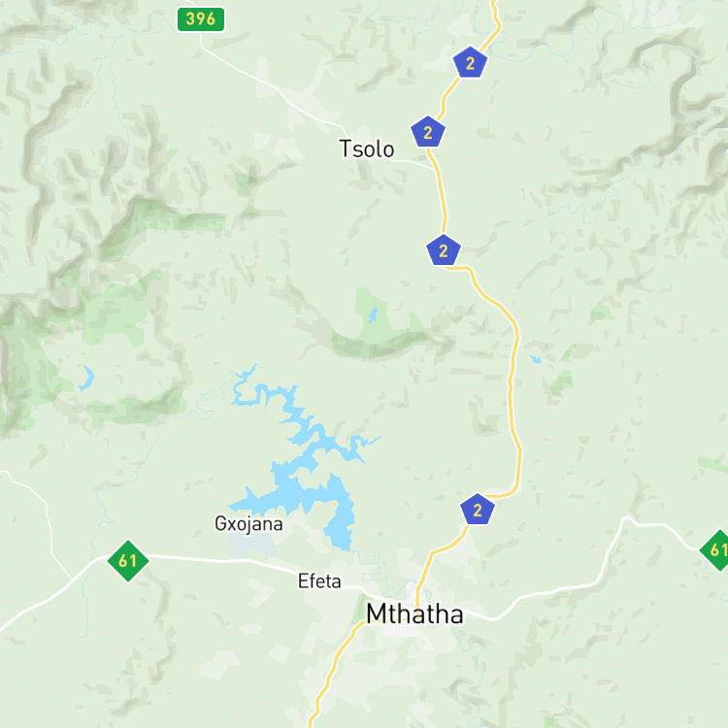The image size is (728, 728).
Task: Click the Tsolo town label
Action: 367,149
